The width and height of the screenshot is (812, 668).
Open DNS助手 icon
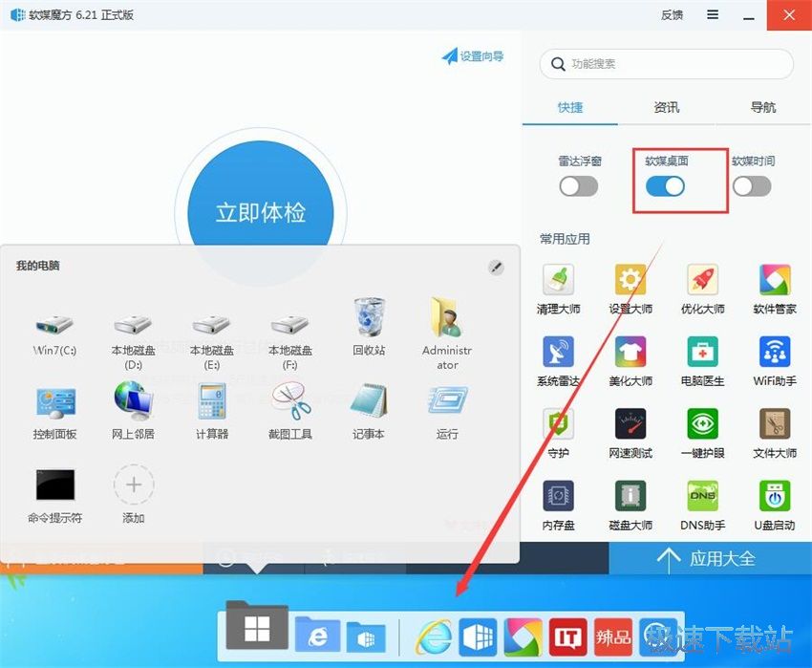pos(702,496)
